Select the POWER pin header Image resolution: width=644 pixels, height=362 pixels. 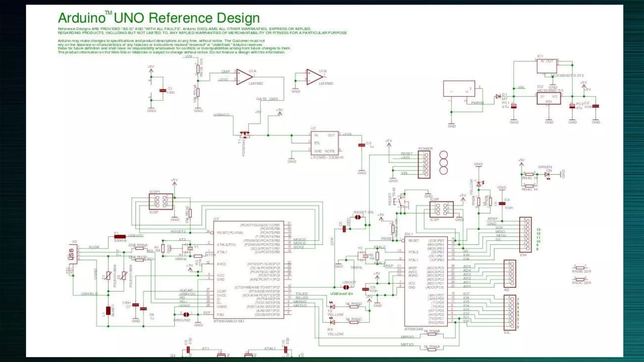tap(424, 165)
